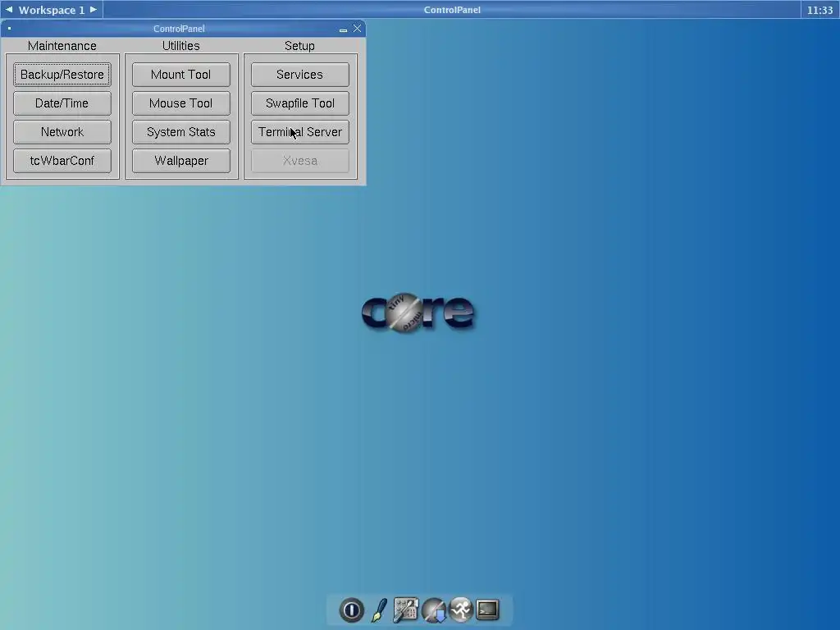Open the Mount Tool
The image size is (840, 630).
[181, 75]
